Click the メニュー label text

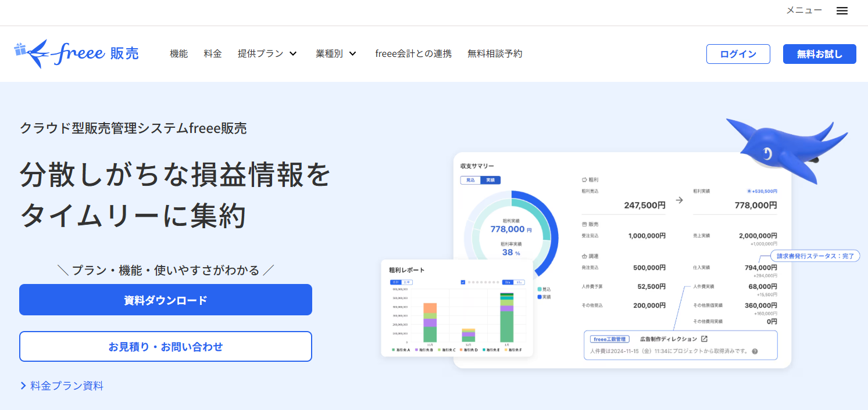pyautogui.click(x=804, y=10)
